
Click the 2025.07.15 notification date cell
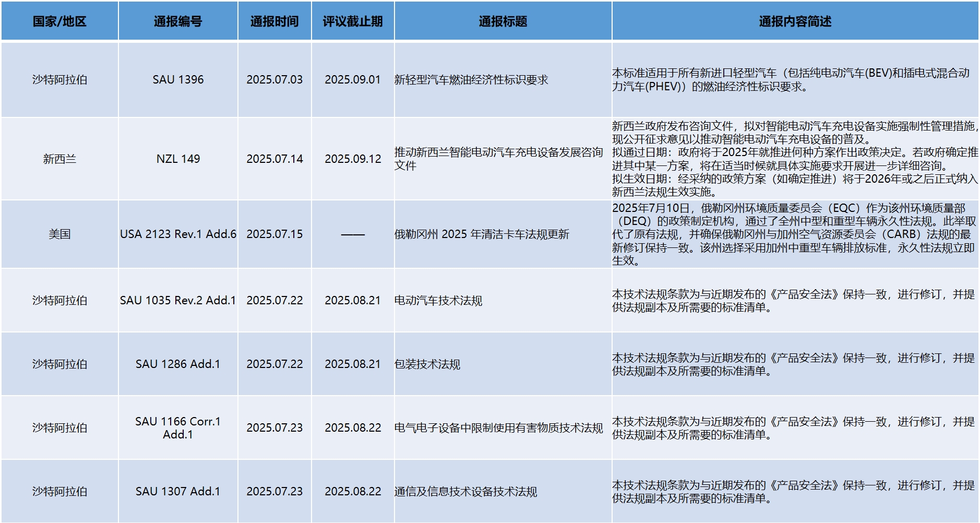(x=274, y=234)
